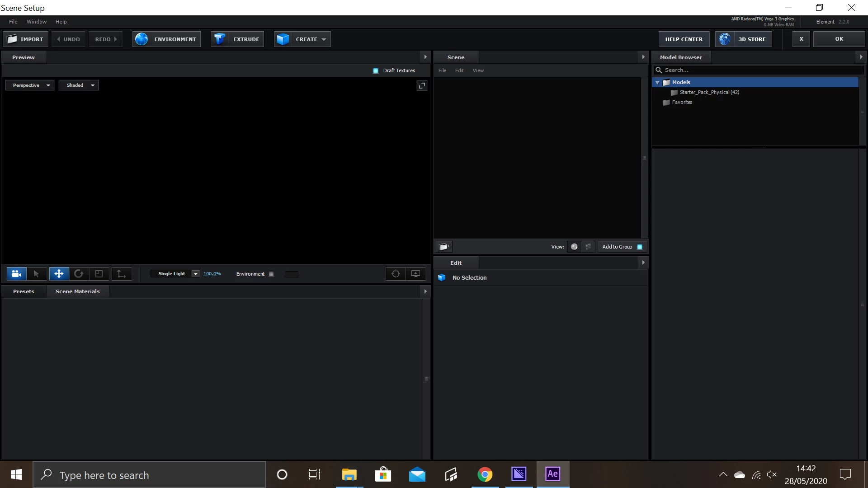The height and width of the screenshot is (488, 868).
Task: Select the camera navigation tool
Action: click(x=16, y=274)
